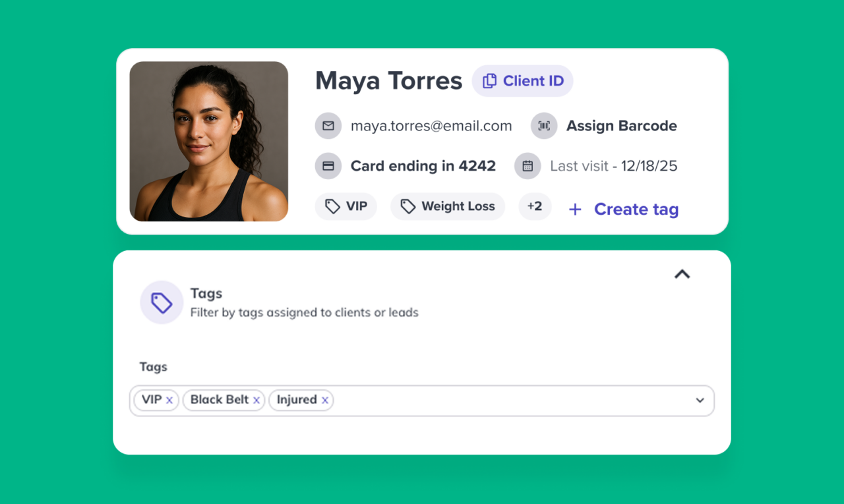Collapse the Tags section with chevron
Viewport: 844px width, 504px height.
(682, 274)
